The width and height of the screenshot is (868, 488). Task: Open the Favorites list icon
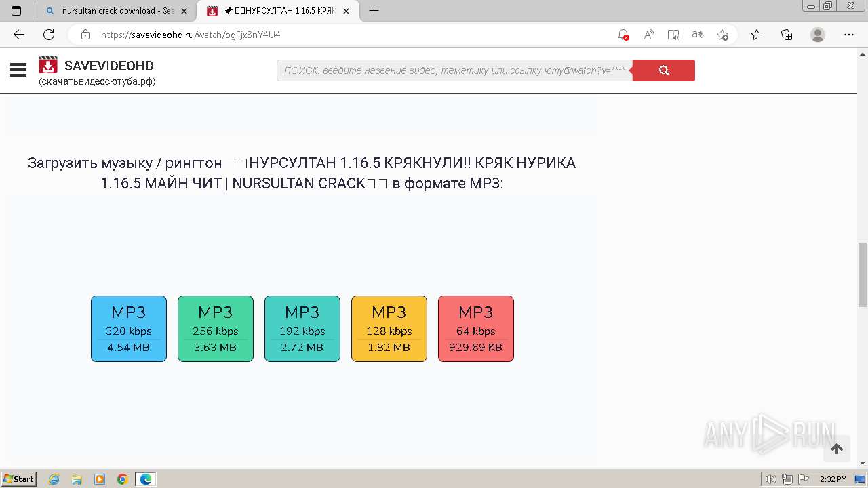[x=757, y=35]
